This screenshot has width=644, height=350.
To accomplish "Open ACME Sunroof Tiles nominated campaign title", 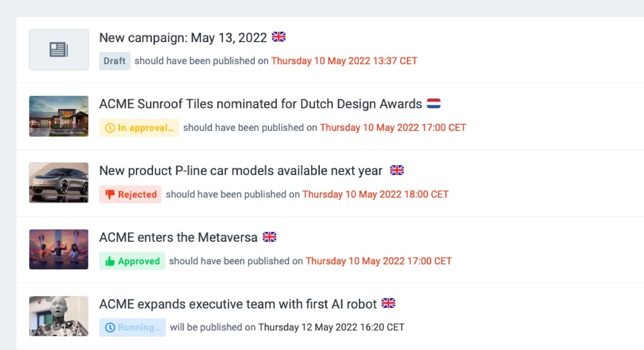I will [x=260, y=104].
